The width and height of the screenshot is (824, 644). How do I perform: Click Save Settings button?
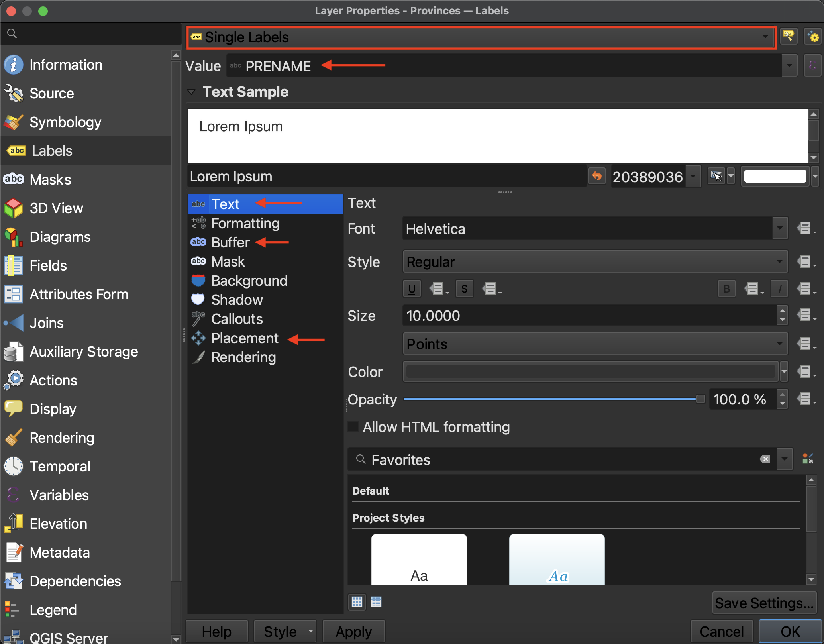[x=764, y=603]
